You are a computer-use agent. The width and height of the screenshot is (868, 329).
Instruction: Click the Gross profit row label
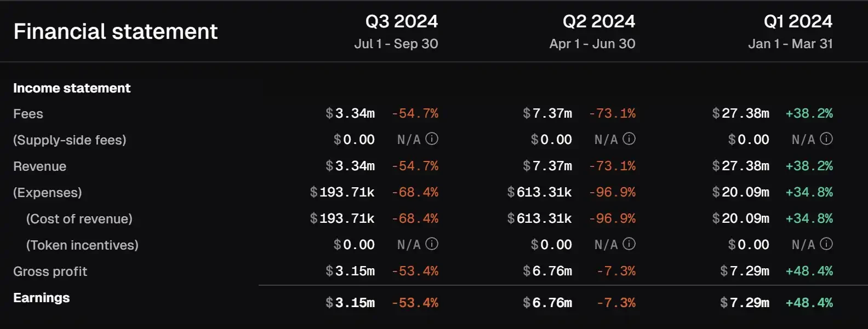pyautogui.click(x=50, y=272)
